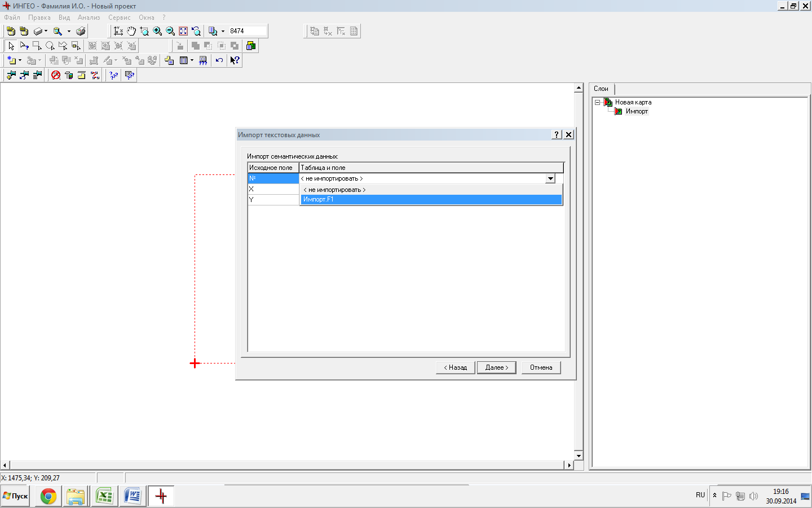The height and width of the screenshot is (508, 812).
Task: Select the '№' source field row
Action: click(x=273, y=178)
